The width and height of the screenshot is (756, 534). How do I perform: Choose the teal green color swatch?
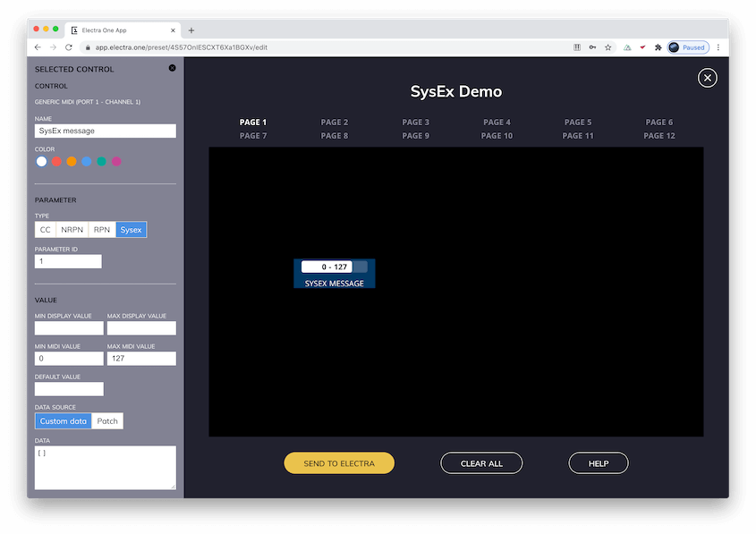click(x=101, y=162)
